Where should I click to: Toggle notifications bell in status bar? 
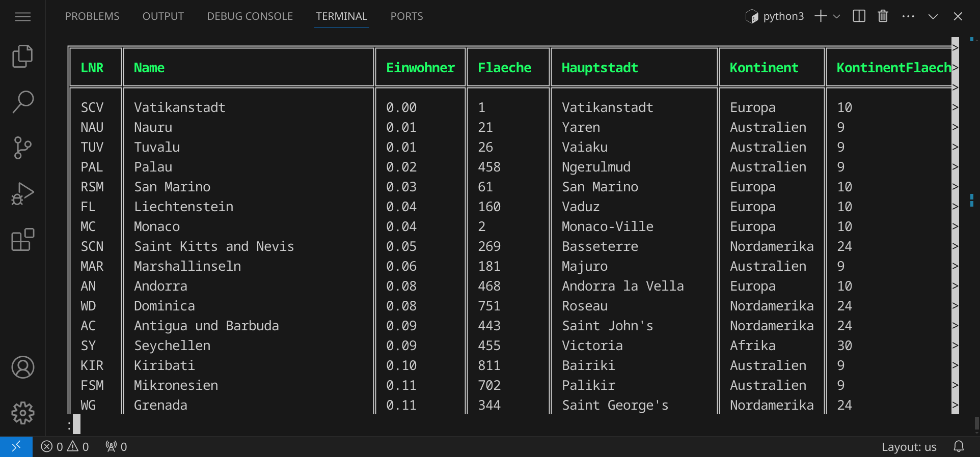point(959,447)
